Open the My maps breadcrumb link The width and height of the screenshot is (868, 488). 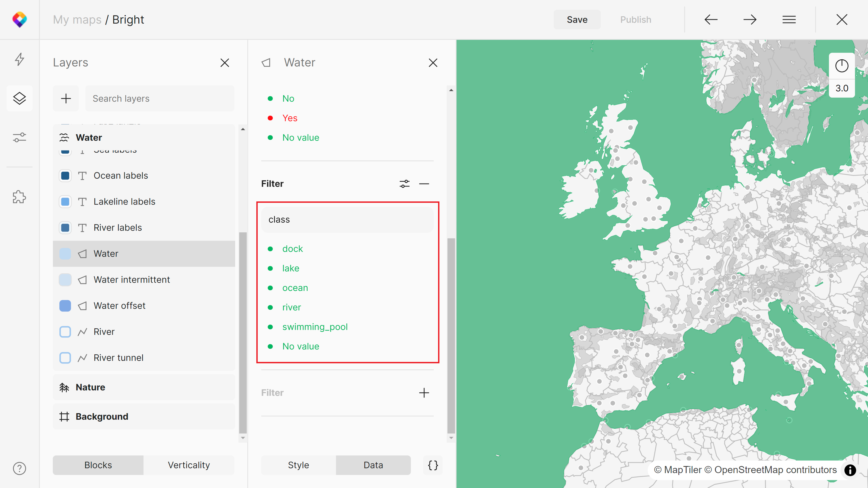tap(77, 20)
